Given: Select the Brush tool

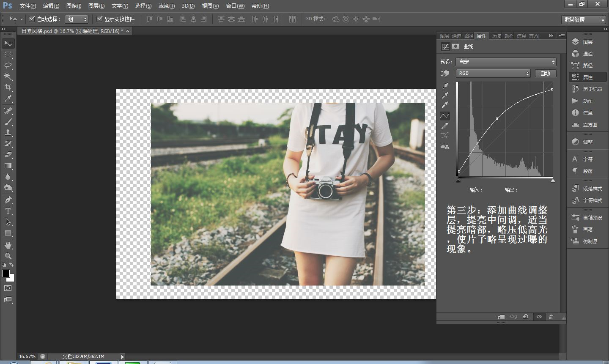Looking at the screenshot, I should [x=8, y=122].
